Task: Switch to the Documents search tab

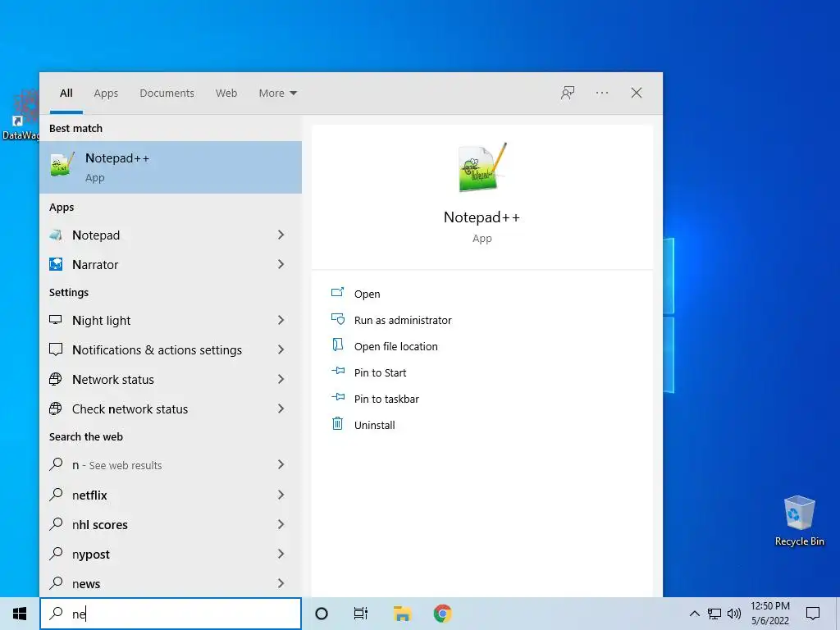Action: point(167,94)
